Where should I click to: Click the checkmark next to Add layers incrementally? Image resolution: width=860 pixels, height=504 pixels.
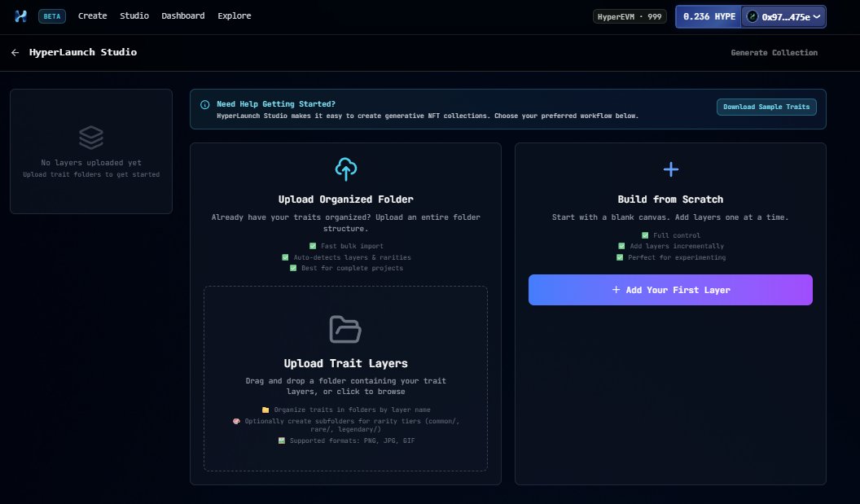[x=621, y=246]
